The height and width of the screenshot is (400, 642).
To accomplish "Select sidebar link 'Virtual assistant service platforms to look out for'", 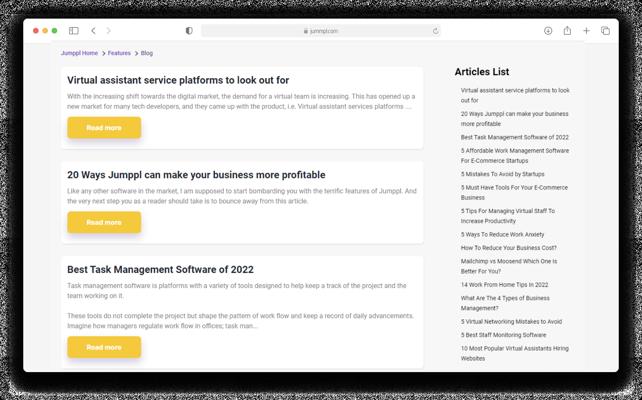I will click(515, 95).
